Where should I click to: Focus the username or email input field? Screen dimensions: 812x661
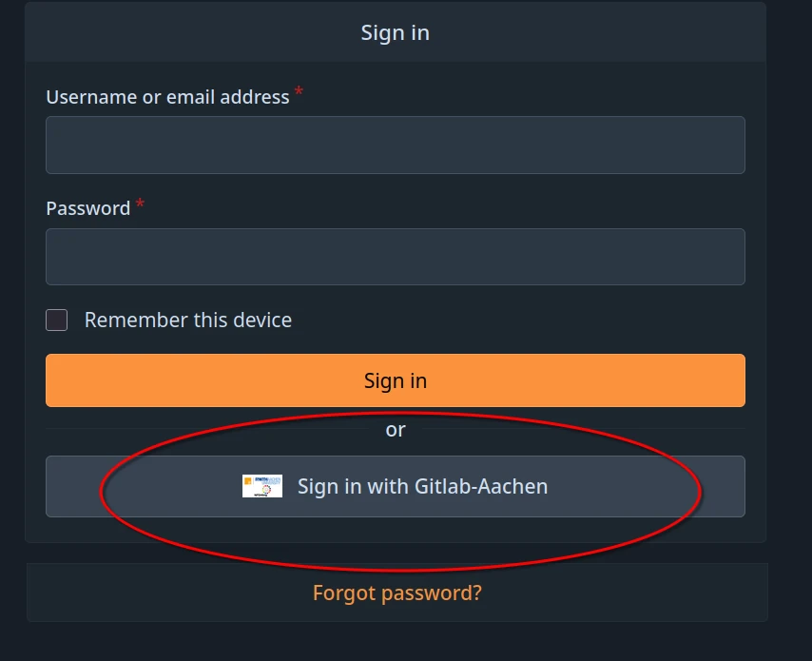395,145
